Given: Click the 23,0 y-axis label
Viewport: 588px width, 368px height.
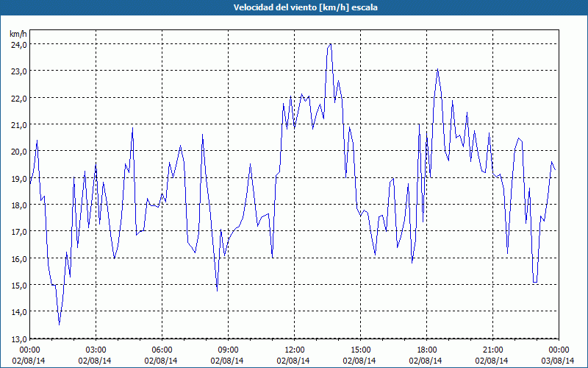Looking at the screenshot, I should click(18, 71).
